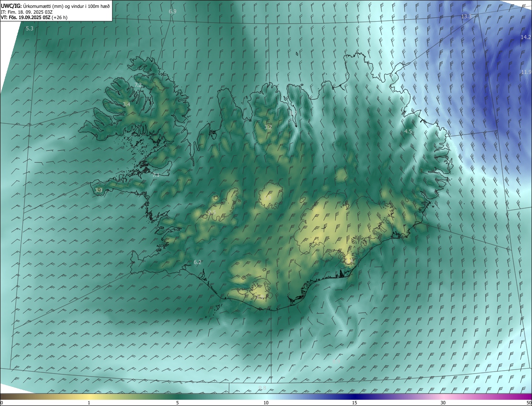The image size is (532, 406).
Task: Click the 2.5 value label
Action: [212, 213]
